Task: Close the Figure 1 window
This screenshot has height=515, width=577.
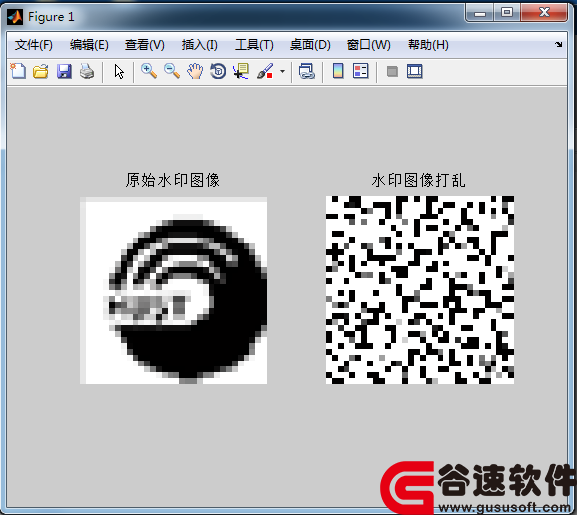Action: (x=544, y=13)
